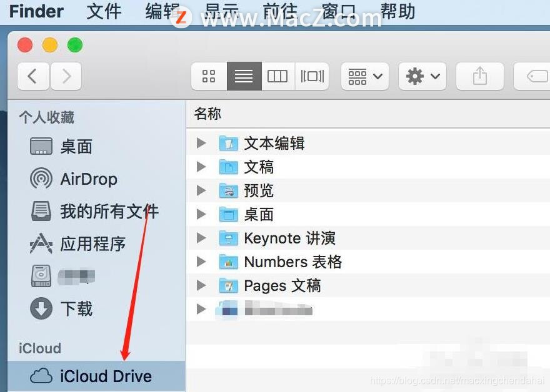The width and height of the screenshot is (550, 392).
Task: Expand the 桌面 folder in list
Action: click(x=201, y=214)
